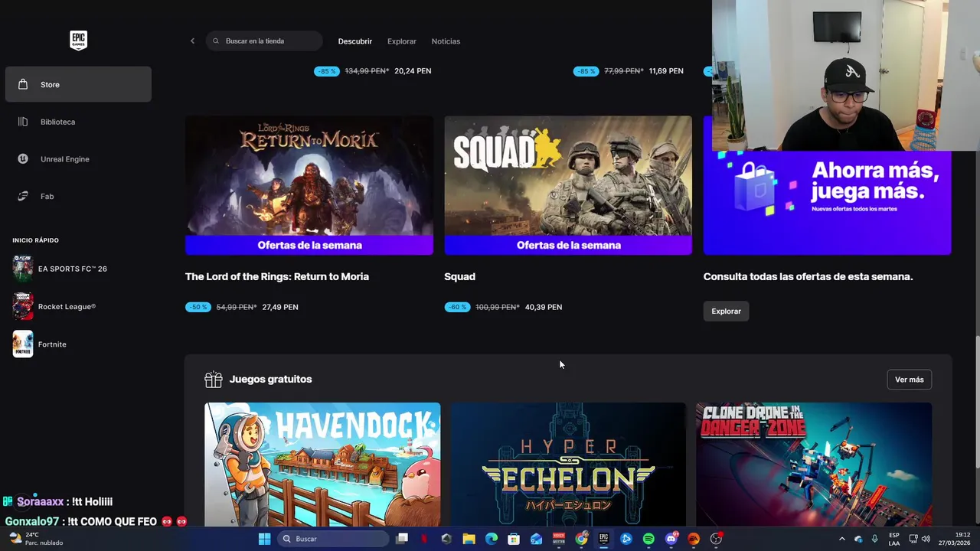Click the Squad game title

click(459, 277)
